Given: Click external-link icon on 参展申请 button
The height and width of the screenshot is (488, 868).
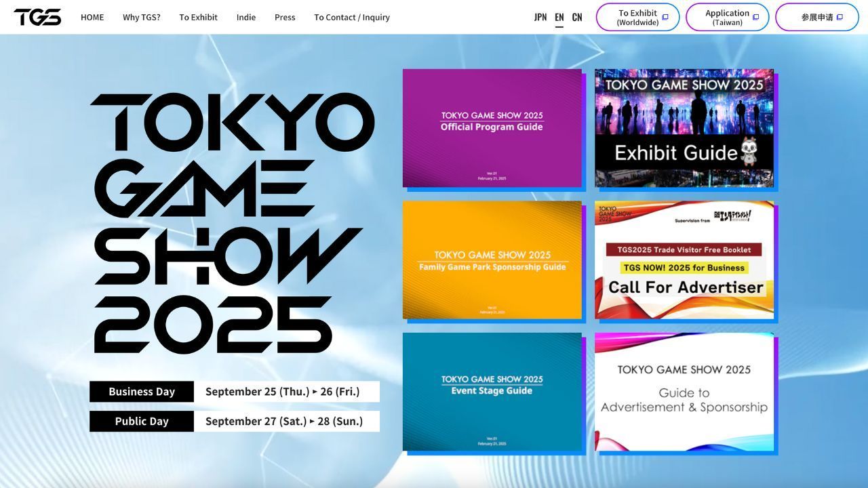Looking at the screenshot, I should click(x=840, y=17).
